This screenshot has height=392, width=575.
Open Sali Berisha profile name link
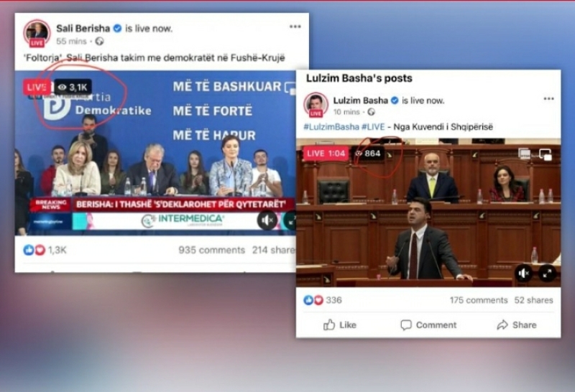83,28
